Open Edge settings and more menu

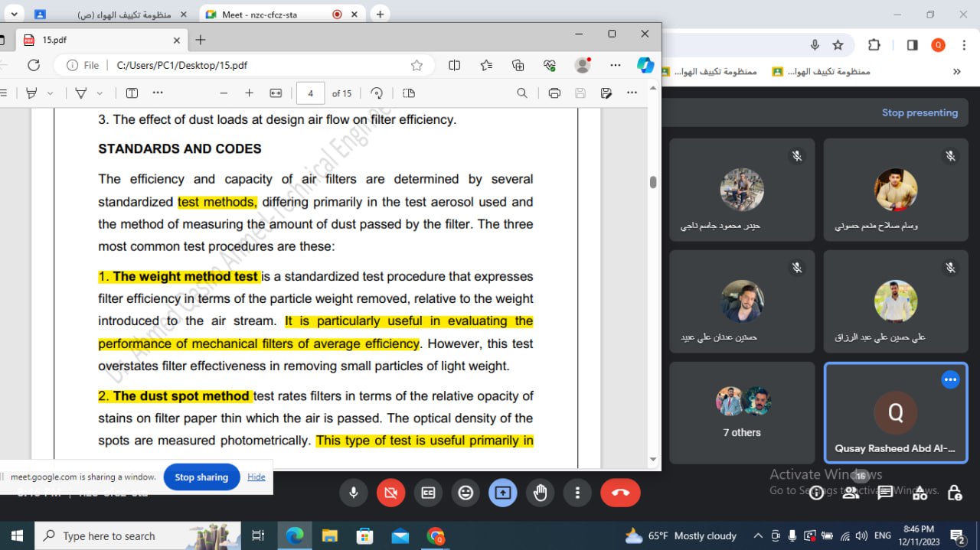click(615, 66)
